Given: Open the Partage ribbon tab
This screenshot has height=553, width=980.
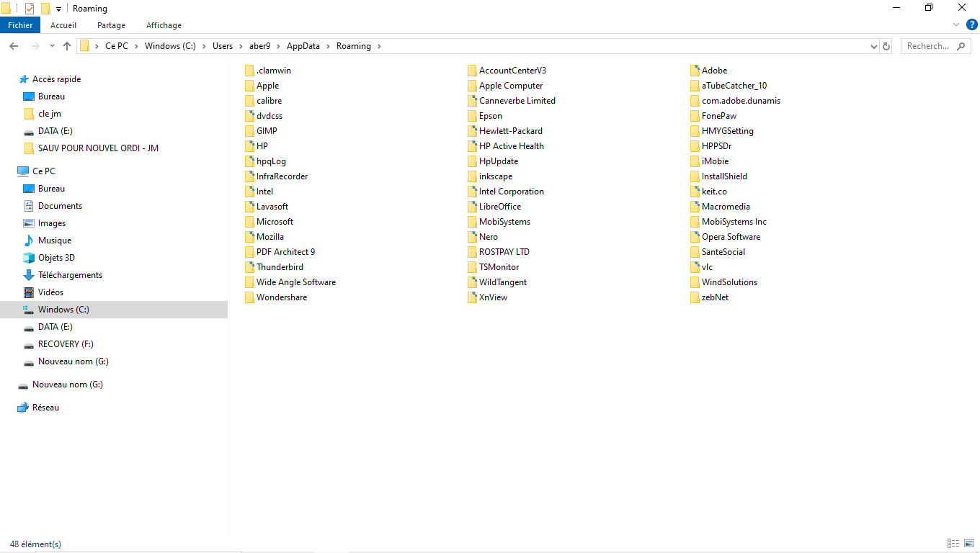Looking at the screenshot, I should click(111, 25).
